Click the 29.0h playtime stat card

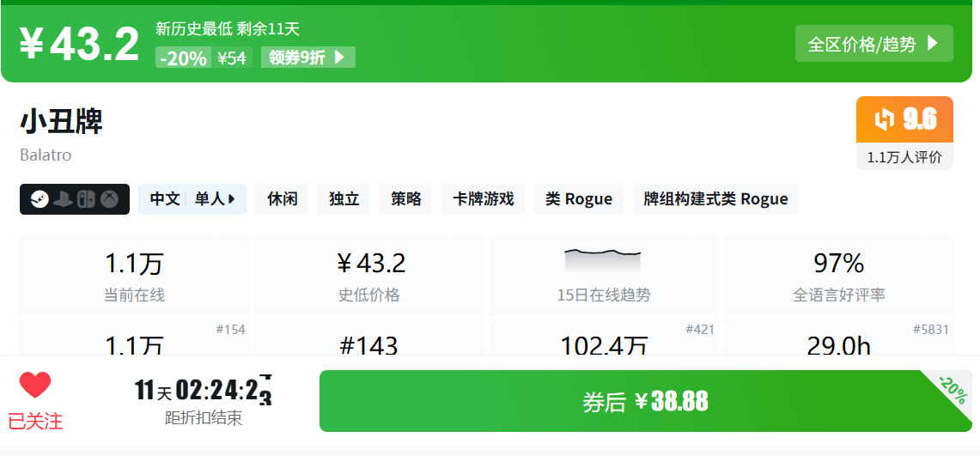pyautogui.click(x=839, y=338)
